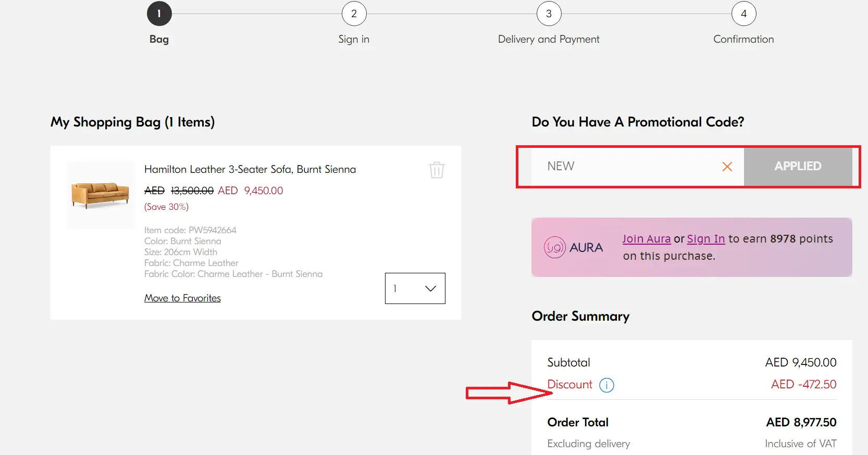Image resolution: width=868 pixels, height=455 pixels.
Task: Select the Bag step circle icon
Action: click(x=159, y=14)
